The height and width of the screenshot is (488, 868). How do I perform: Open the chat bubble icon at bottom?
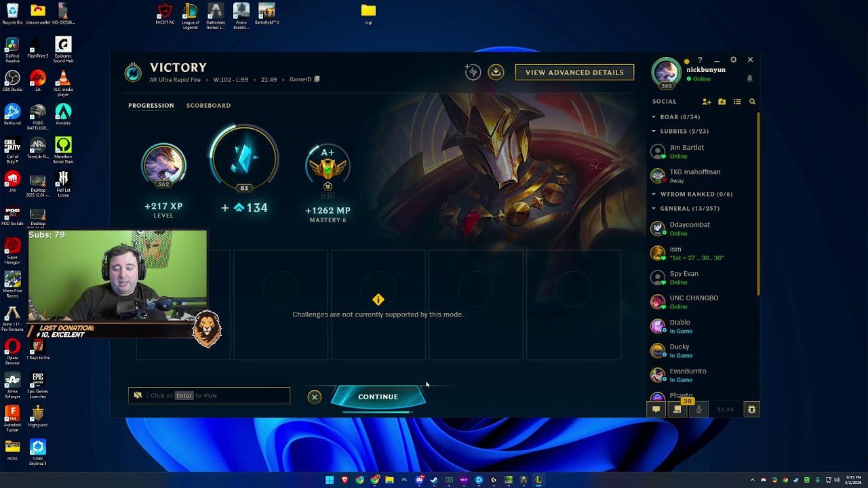(x=656, y=409)
